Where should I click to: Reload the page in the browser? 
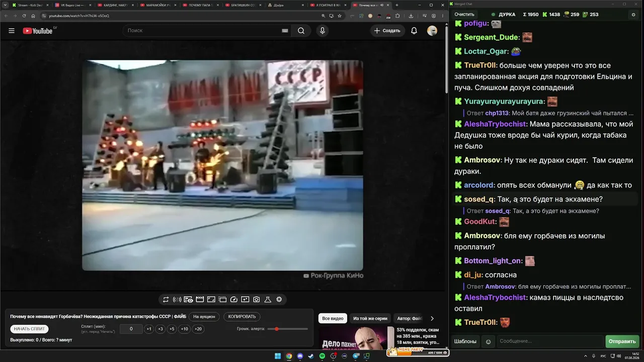pos(24,16)
